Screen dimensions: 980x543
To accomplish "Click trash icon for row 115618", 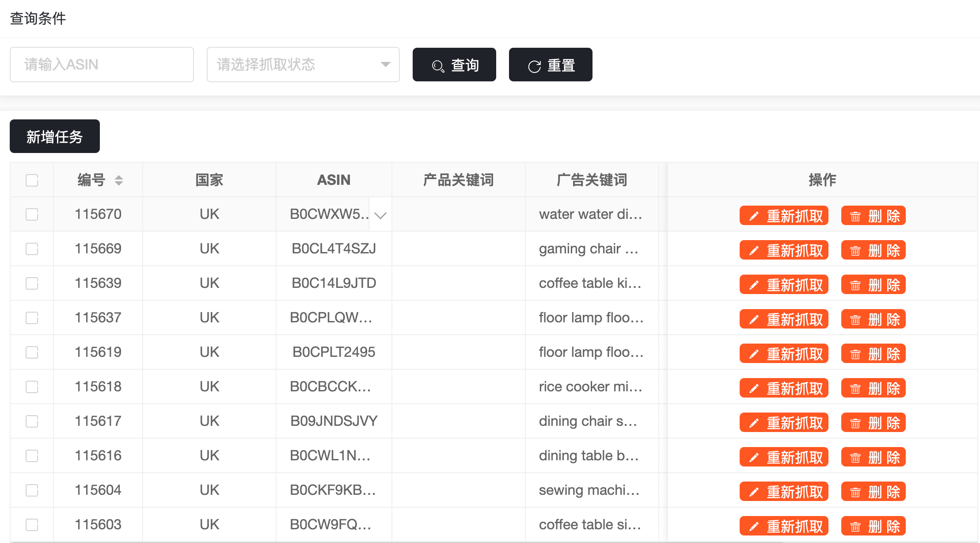I will click(855, 389).
